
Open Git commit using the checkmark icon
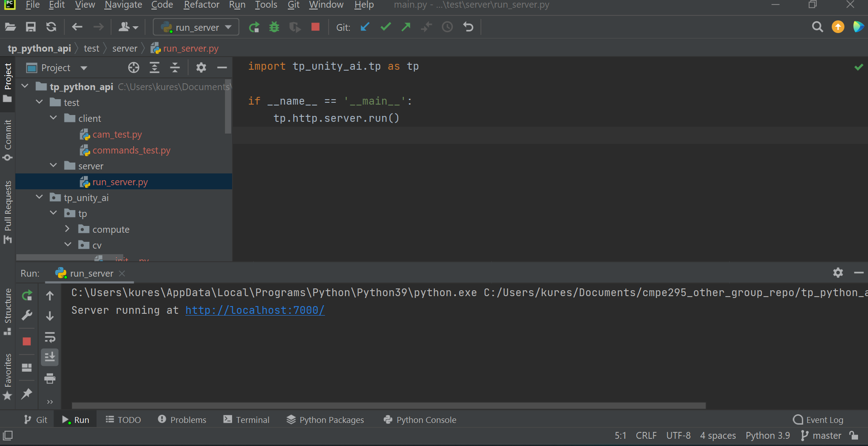(x=385, y=27)
